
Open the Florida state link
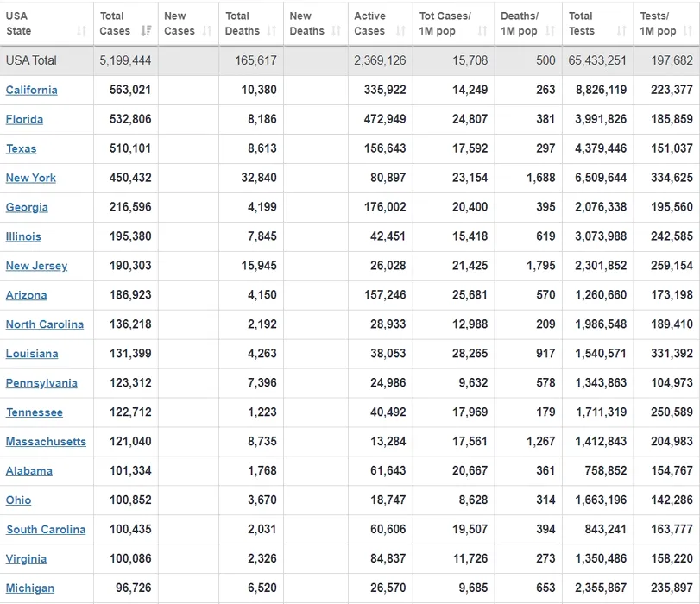click(x=24, y=120)
